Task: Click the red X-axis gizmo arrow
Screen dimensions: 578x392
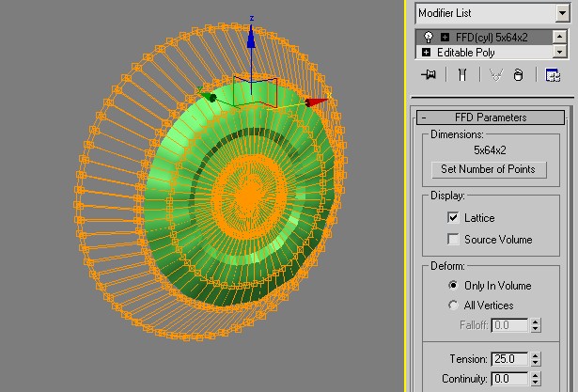Action: point(317,102)
